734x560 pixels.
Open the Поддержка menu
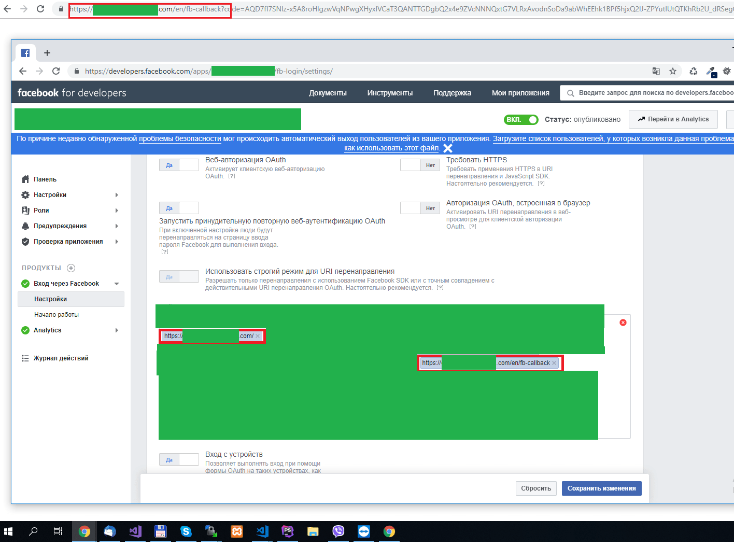(452, 93)
